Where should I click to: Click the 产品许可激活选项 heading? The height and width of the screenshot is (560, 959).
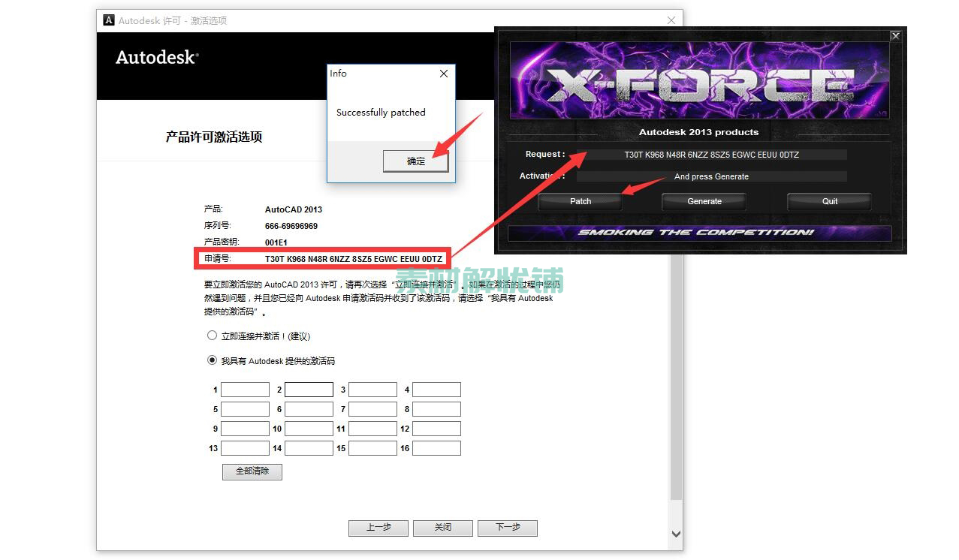(214, 137)
